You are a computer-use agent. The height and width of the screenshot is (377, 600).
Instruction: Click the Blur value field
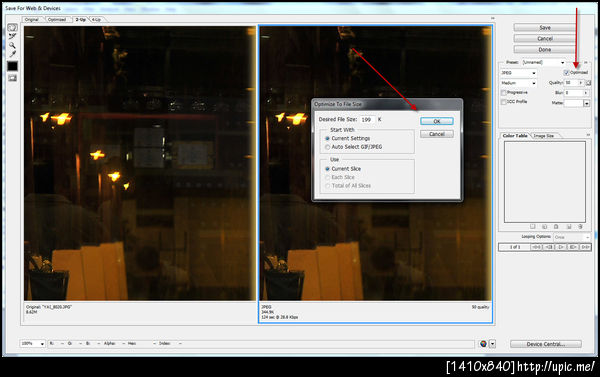(x=574, y=93)
